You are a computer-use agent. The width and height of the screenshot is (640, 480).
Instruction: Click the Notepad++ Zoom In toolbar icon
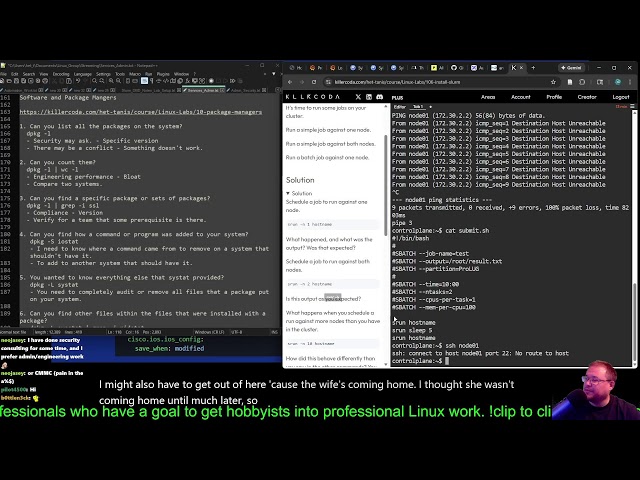pyautogui.click(x=111, y=81)
